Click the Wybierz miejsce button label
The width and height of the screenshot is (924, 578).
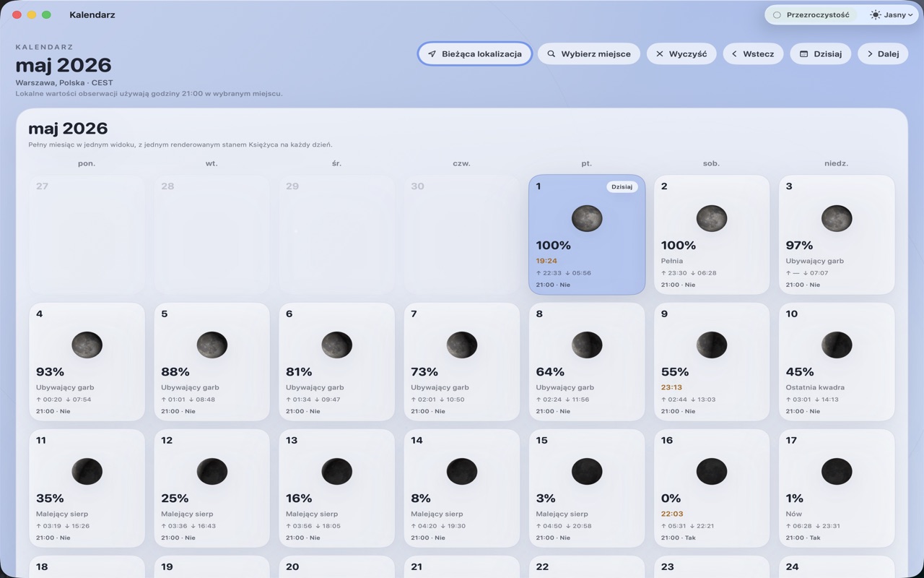pyautogui.click(x=596, y=54)
